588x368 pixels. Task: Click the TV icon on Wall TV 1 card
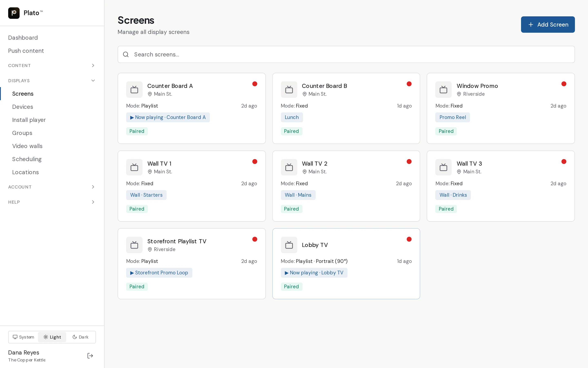pyautogui.click(x=134, y=167)
